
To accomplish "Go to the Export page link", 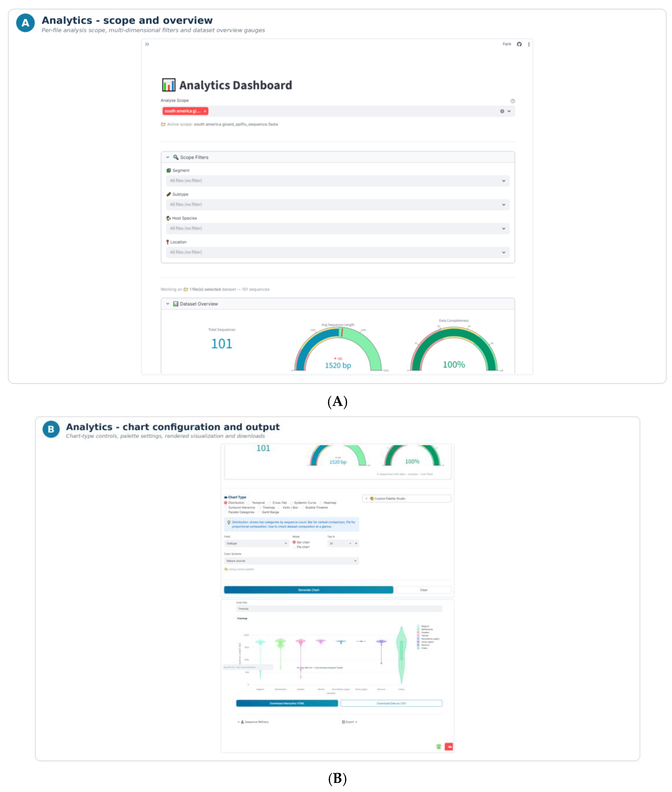I will (350, 722).
